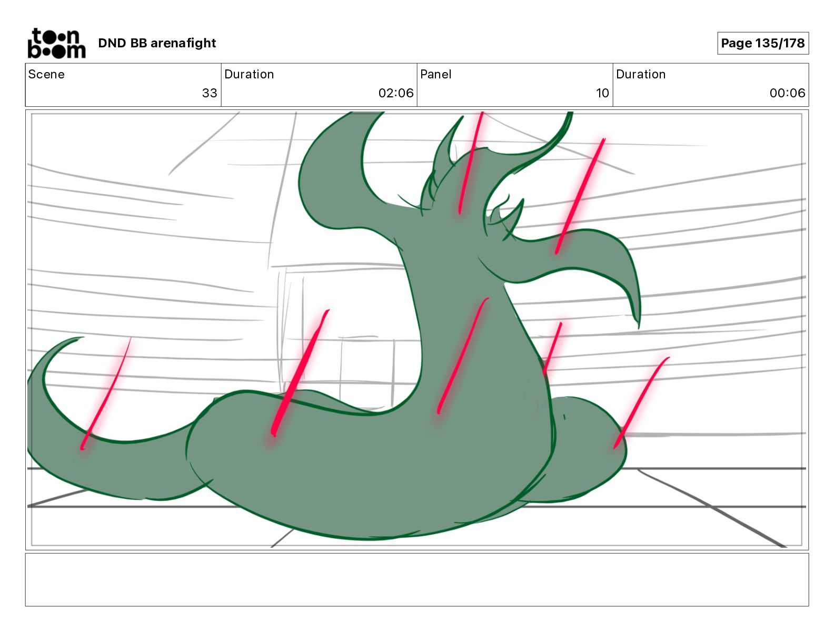Image resolution: width=834 pixels, height=644 pixels.
Task: Click the Toon Boom logo
Action: pyautogui.click(x=56, y=43)
